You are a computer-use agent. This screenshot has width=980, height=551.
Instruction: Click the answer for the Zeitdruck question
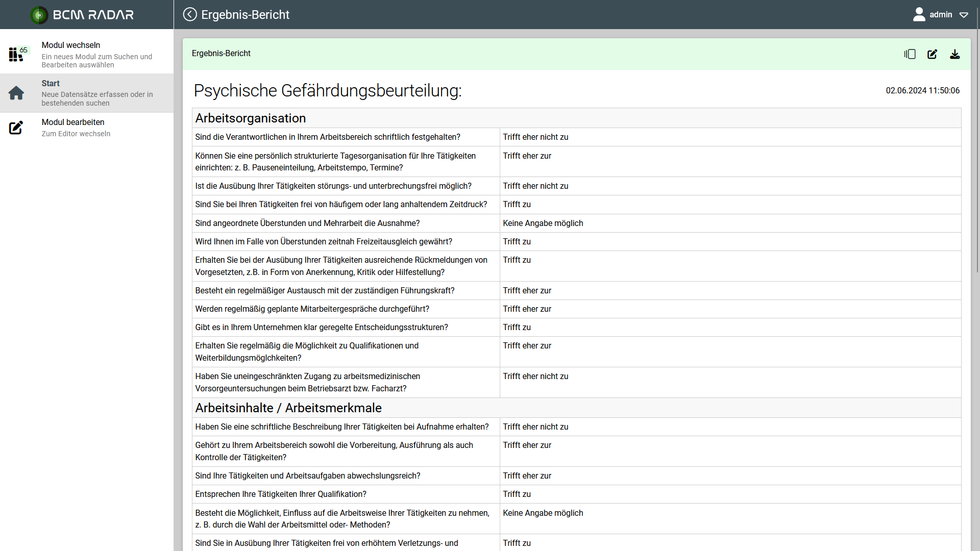pos(517,205)
